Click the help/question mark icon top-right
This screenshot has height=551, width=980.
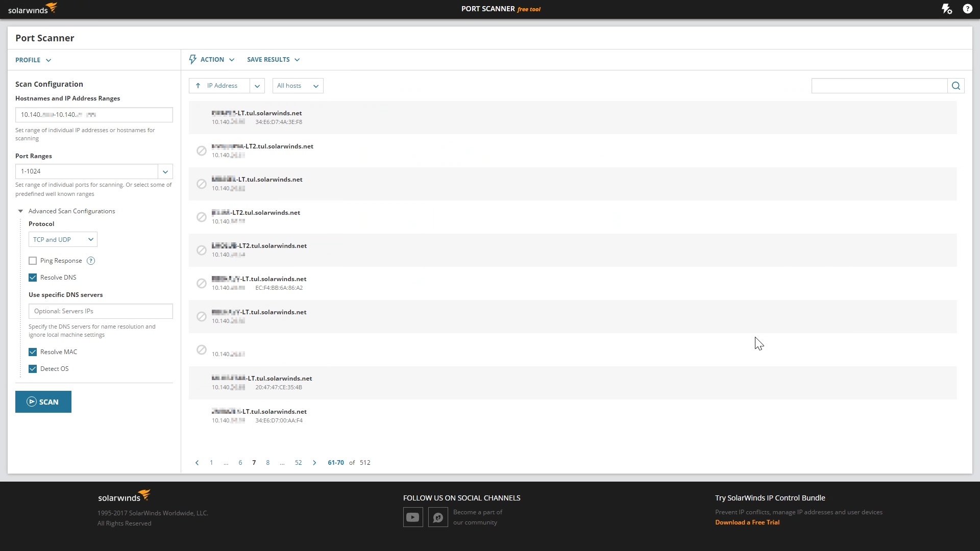[967, 9]
